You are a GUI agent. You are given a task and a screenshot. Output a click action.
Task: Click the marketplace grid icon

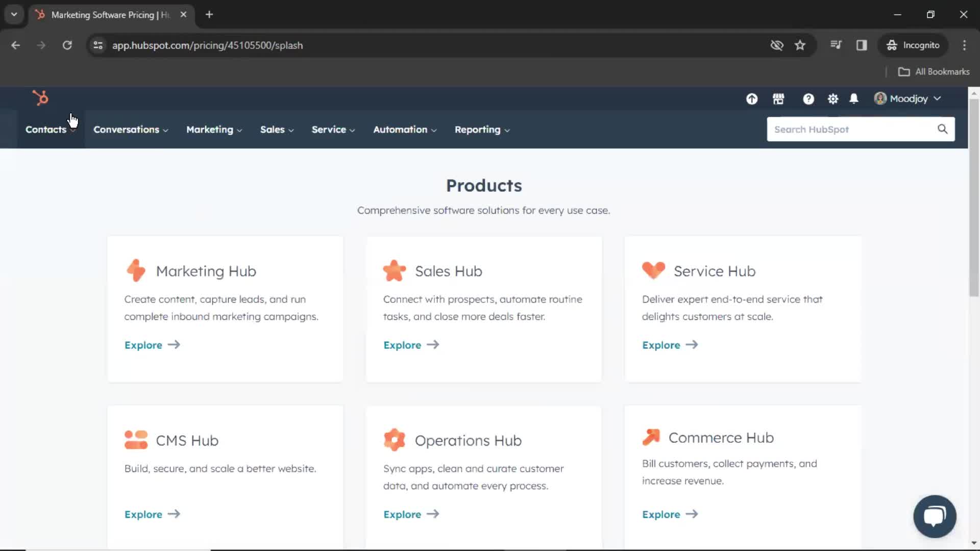pos(778,99)
